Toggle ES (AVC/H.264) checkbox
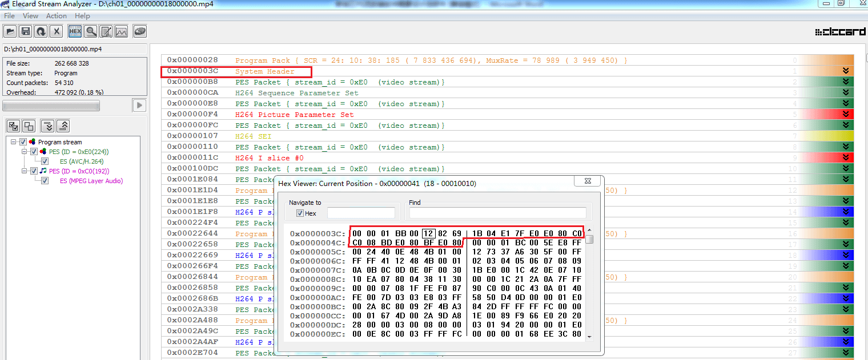Image resolution: width=868 pixels, height=360 pixels. click(45, 161)
